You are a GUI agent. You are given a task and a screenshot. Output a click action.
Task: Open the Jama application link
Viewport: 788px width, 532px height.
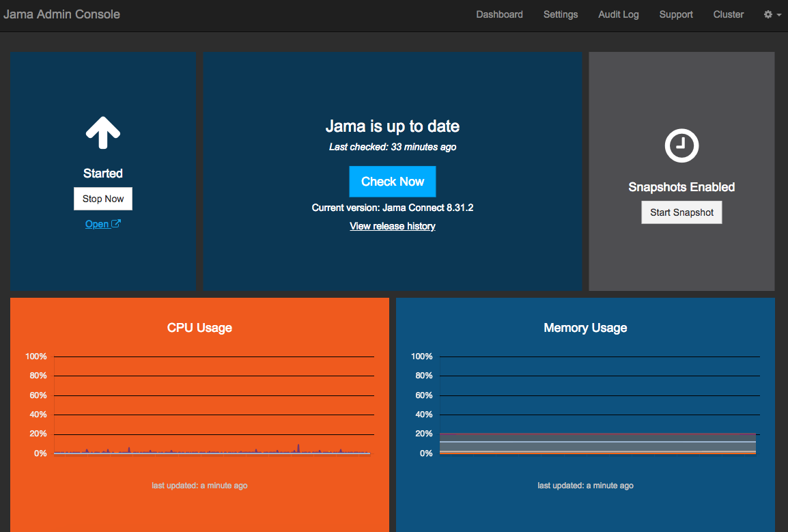(102, 224)
